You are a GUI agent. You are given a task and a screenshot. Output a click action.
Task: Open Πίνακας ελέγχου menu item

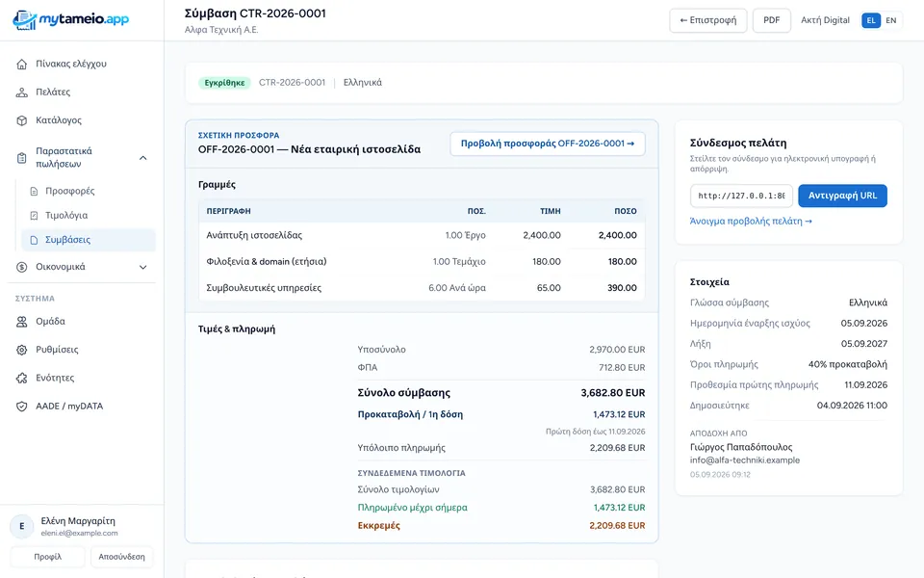click(82, 64)
